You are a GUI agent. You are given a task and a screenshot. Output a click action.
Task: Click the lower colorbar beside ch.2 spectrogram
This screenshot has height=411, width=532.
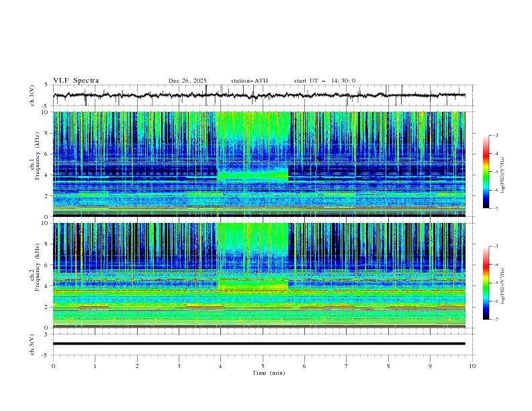pyautogui.click(x=486, y=283)
